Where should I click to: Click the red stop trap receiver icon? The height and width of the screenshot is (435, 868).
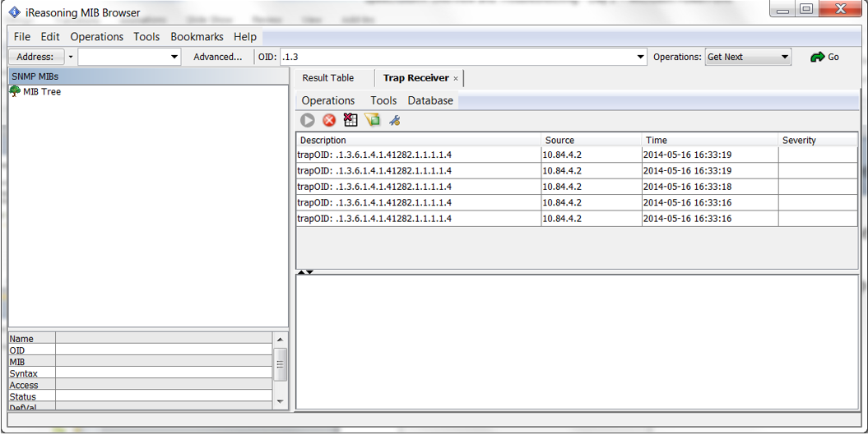[x=329, y=120]
